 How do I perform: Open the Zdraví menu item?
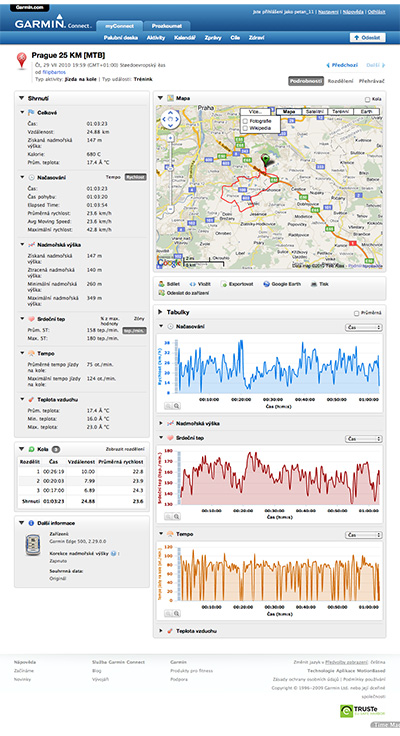coord(256,38)
